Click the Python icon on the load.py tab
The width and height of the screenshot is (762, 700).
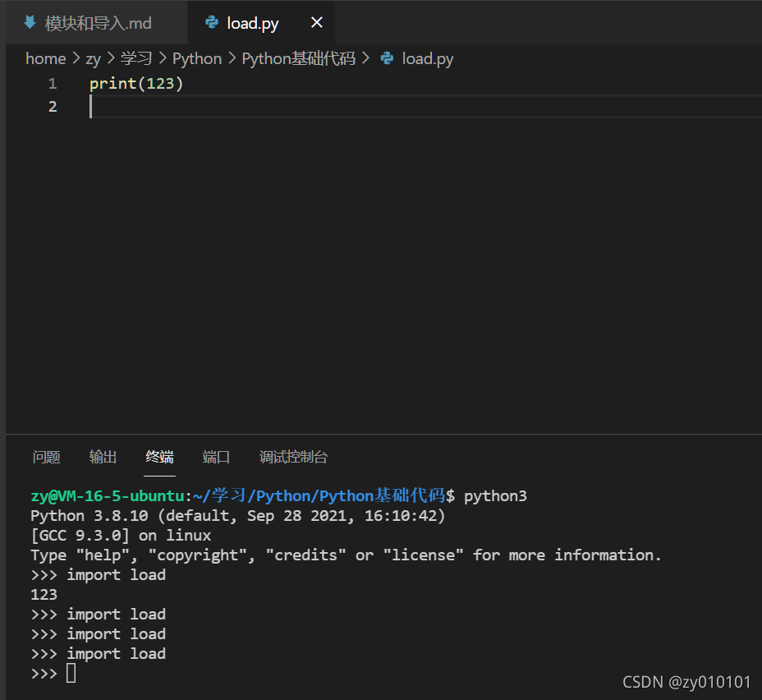tap(212, 22)
